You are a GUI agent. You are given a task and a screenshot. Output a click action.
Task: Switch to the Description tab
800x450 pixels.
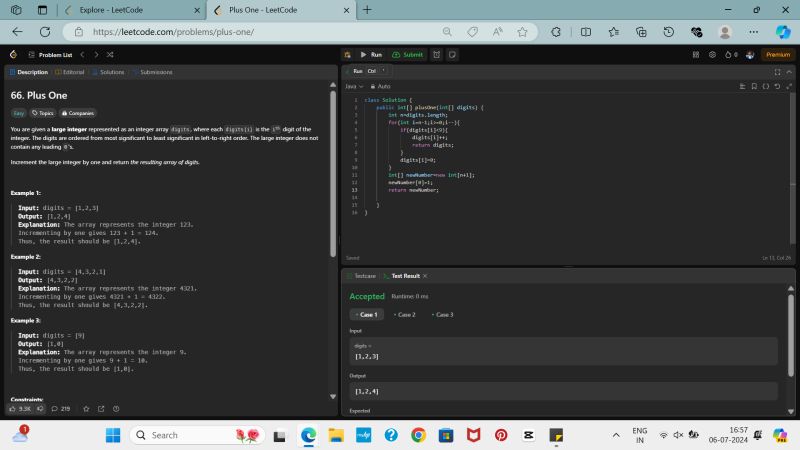point(29,72)
